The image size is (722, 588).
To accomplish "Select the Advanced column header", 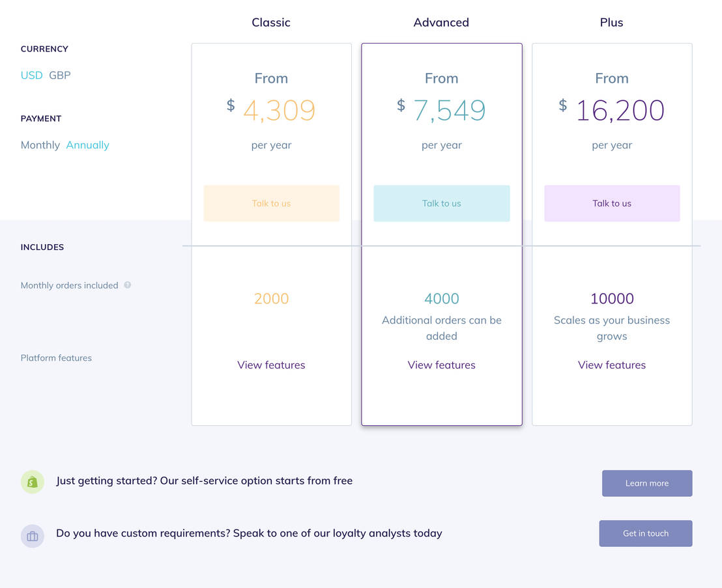I will 441,22.
